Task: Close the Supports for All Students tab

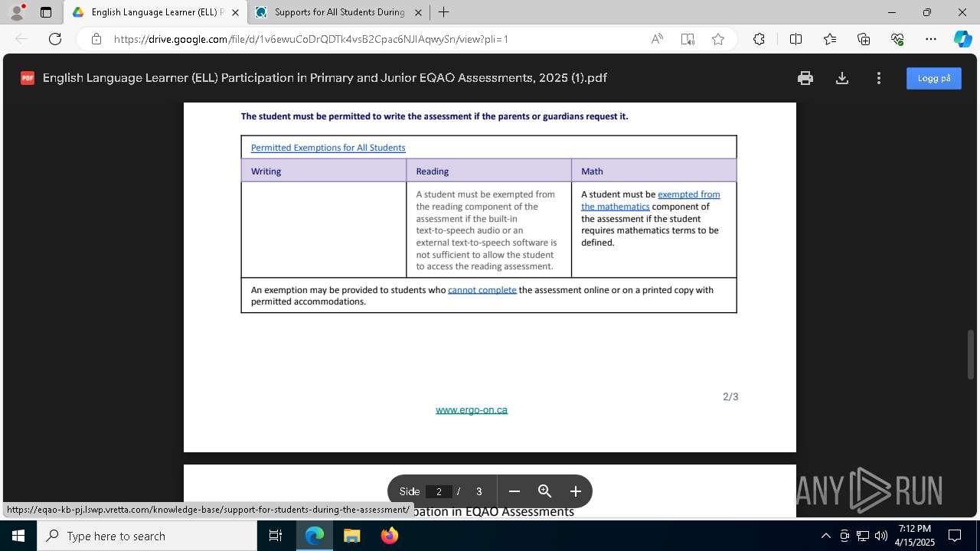Action: tap(418, 12)
